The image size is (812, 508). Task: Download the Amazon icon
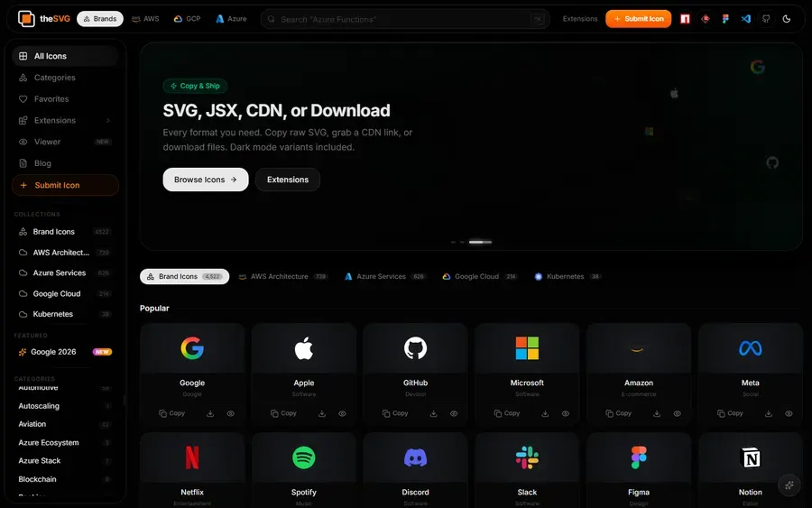(x=657, y=414)
